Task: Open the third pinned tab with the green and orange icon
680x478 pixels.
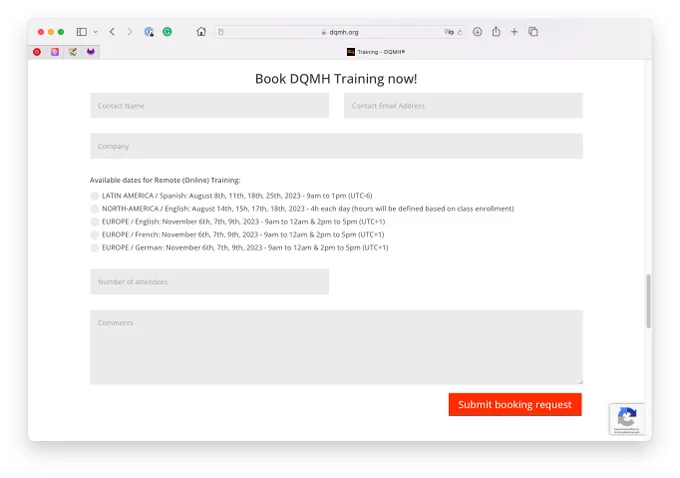Action: (x=73, y=52)
